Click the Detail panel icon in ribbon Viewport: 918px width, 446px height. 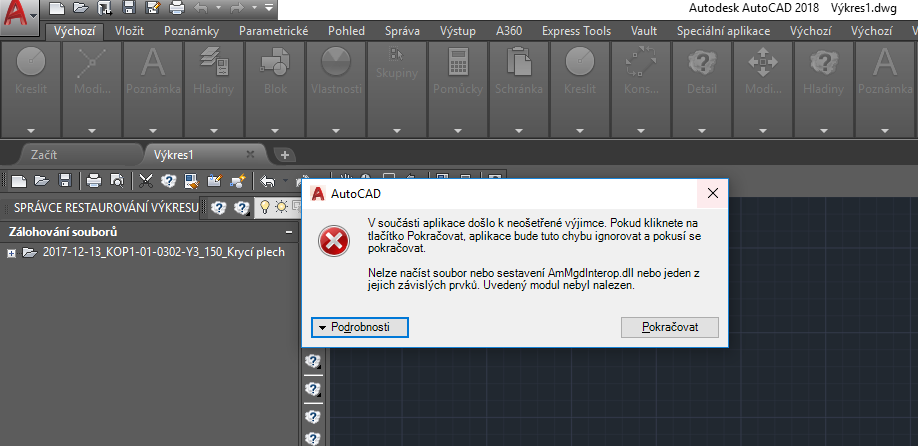tap(701, 61)
